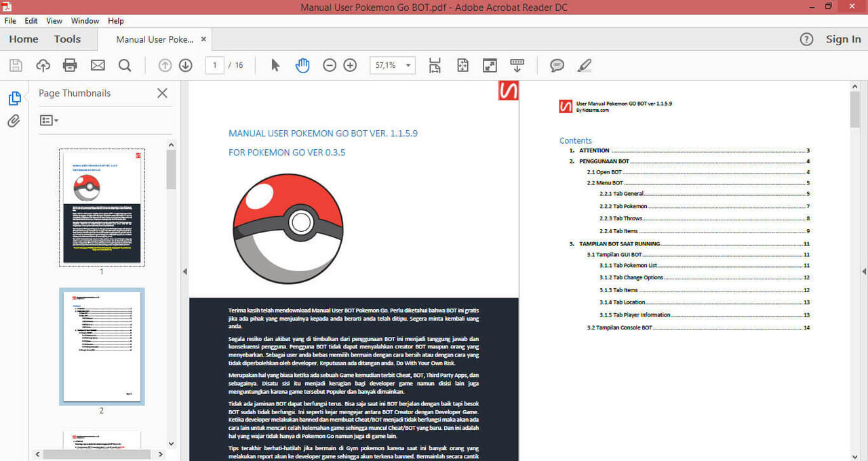Click the fit one full page icon
Screen dimensions: 868x461
(462, 65)
